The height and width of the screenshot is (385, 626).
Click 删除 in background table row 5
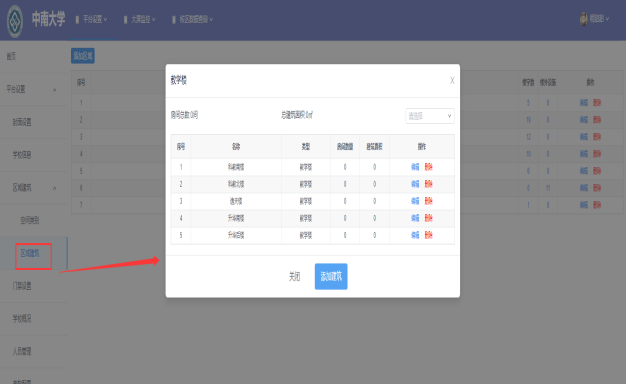[597, 171]
